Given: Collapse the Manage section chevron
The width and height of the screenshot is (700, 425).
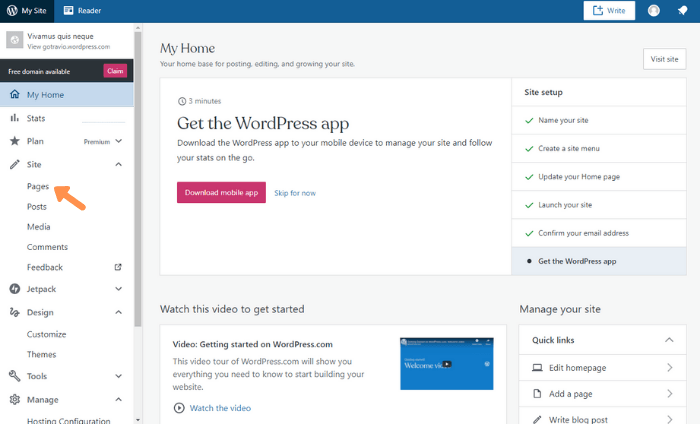Looking at the screenshot, I should coord(118,400).
